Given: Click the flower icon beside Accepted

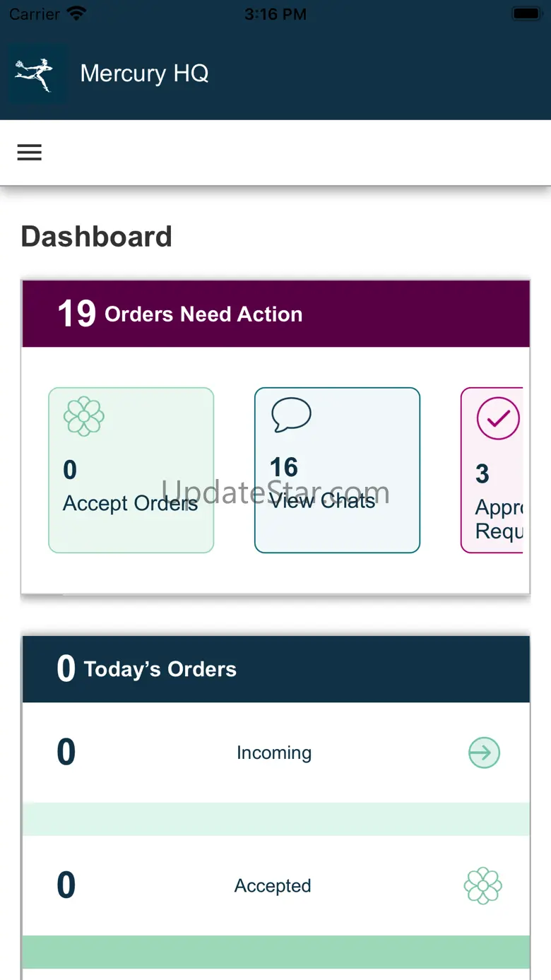Looking at the screenshot, I should [x=483, y=886].
